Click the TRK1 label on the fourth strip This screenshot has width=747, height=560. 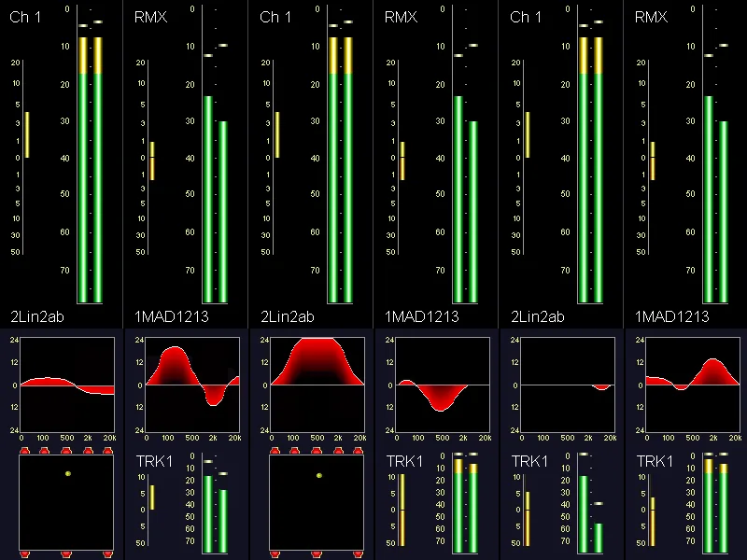[404, 461]
